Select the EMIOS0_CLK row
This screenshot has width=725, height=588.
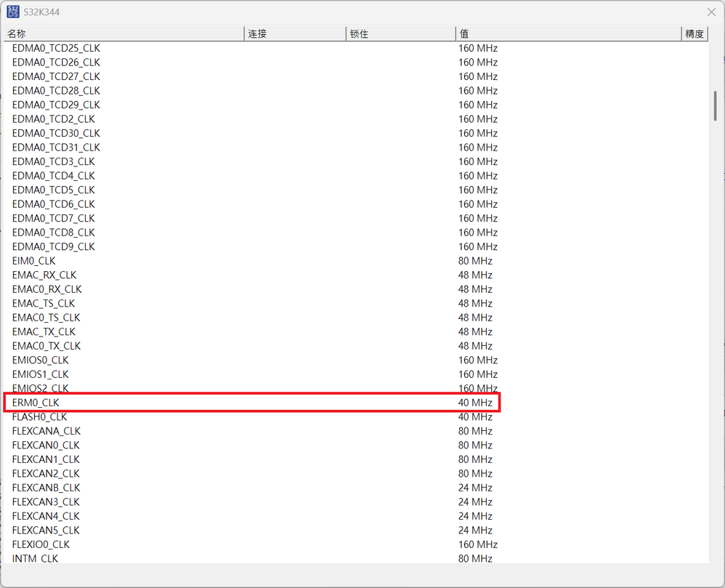point(356,361)
